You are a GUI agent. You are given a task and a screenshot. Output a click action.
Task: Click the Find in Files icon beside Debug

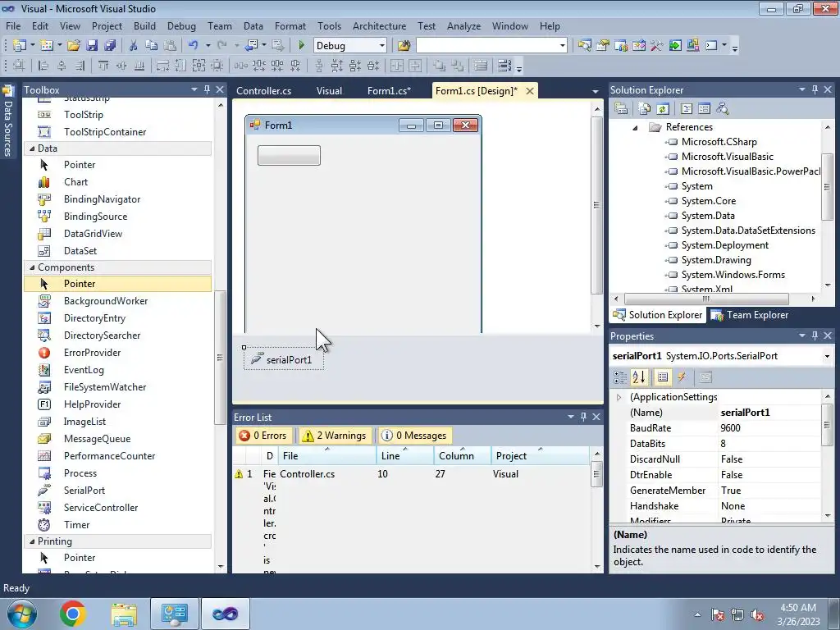(404, 46)
